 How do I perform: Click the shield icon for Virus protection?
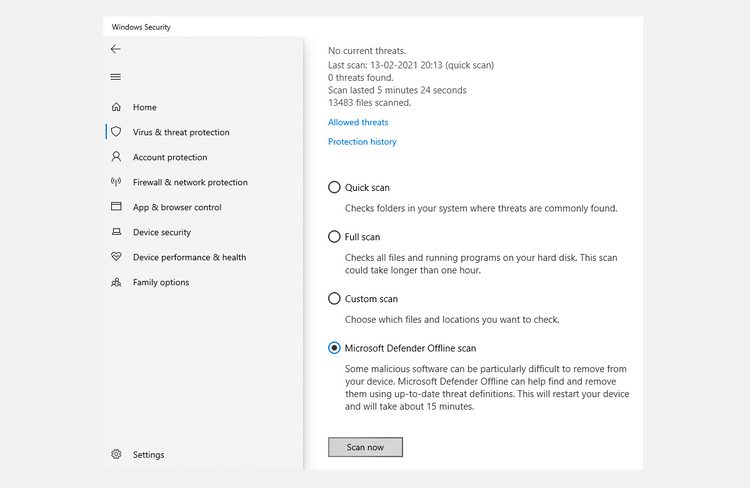click(x=116, y=132)
